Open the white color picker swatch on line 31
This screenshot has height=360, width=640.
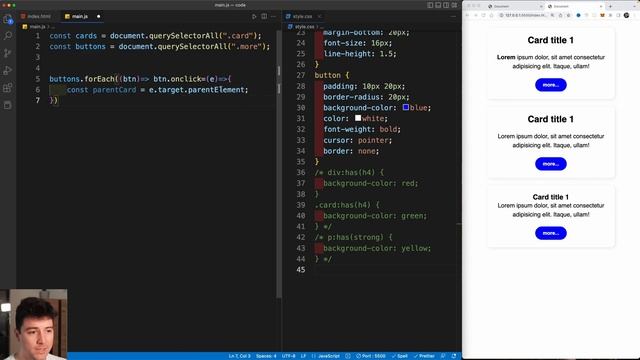(x=358, y=118)
